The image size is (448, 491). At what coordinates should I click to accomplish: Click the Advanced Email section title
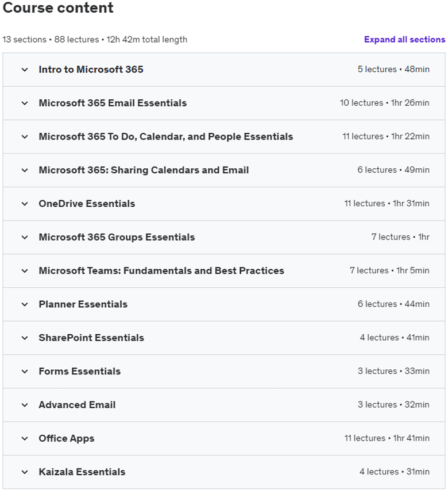coord(77,405)
